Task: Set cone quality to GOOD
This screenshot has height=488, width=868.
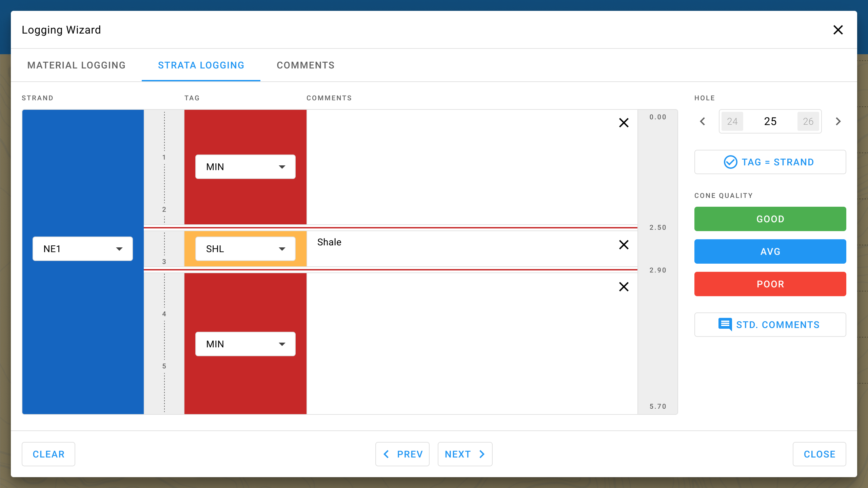Action: point(770,219)
